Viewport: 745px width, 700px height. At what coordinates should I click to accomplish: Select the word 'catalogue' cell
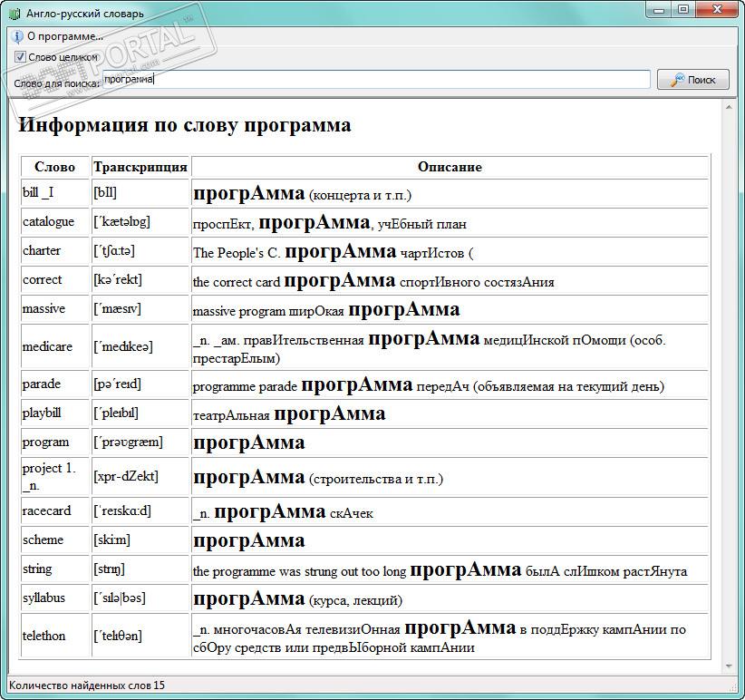(55, 222)
